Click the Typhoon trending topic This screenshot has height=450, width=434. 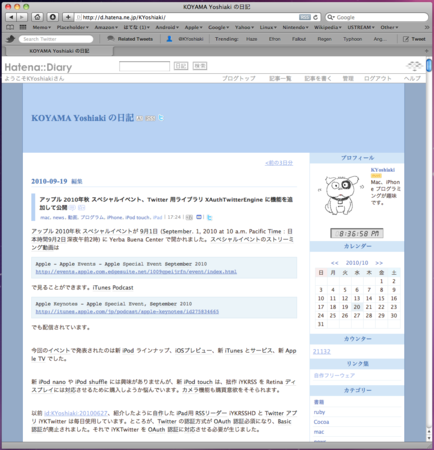(x=352, y=39)
